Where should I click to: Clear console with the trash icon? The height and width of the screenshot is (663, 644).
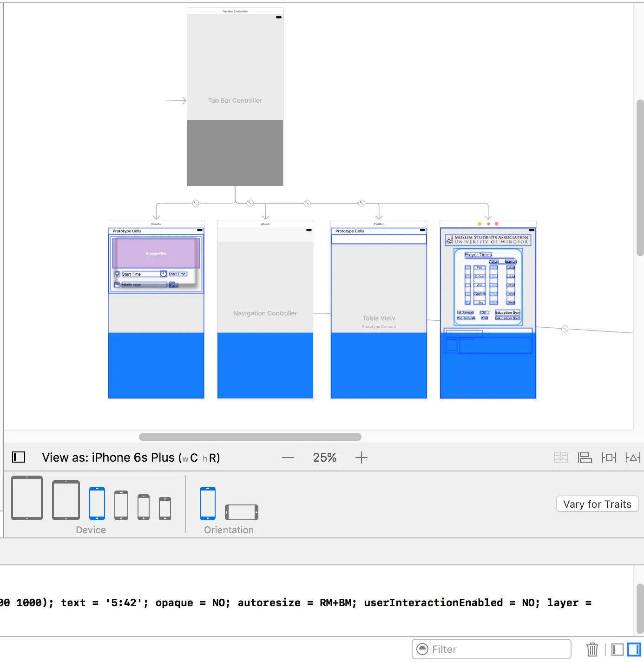pyautogui.click(x=592, y=649)
